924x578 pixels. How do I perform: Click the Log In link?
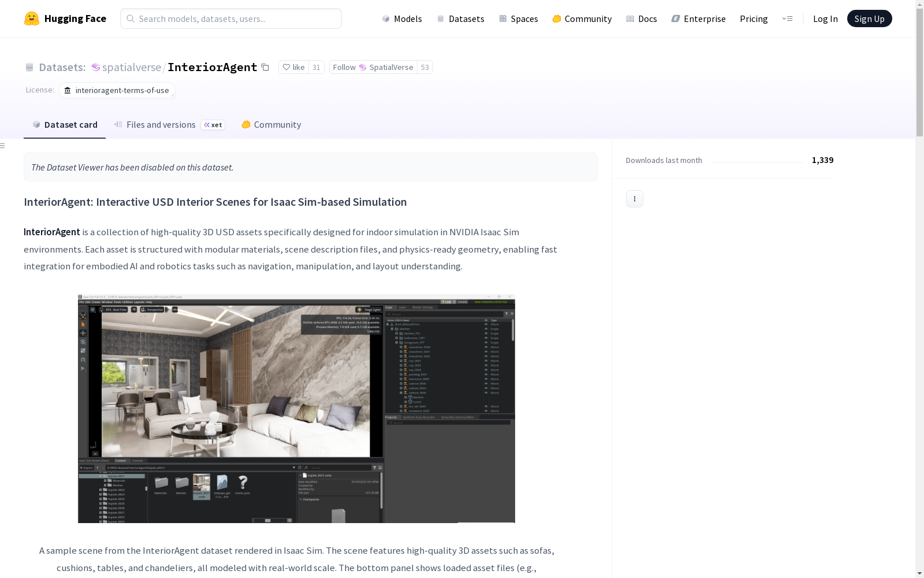pyautogui.click(x=825, y=18)
